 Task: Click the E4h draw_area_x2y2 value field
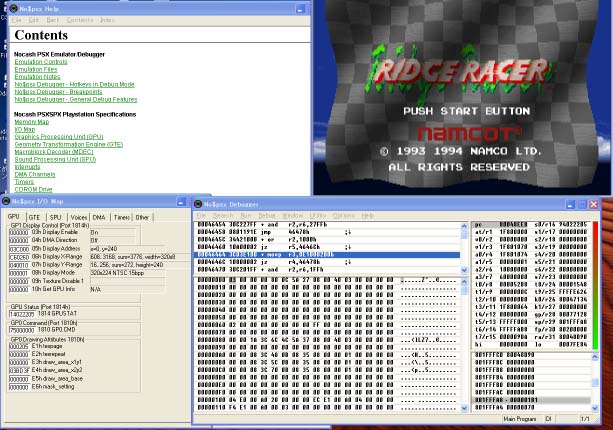(x=19, y=370)
